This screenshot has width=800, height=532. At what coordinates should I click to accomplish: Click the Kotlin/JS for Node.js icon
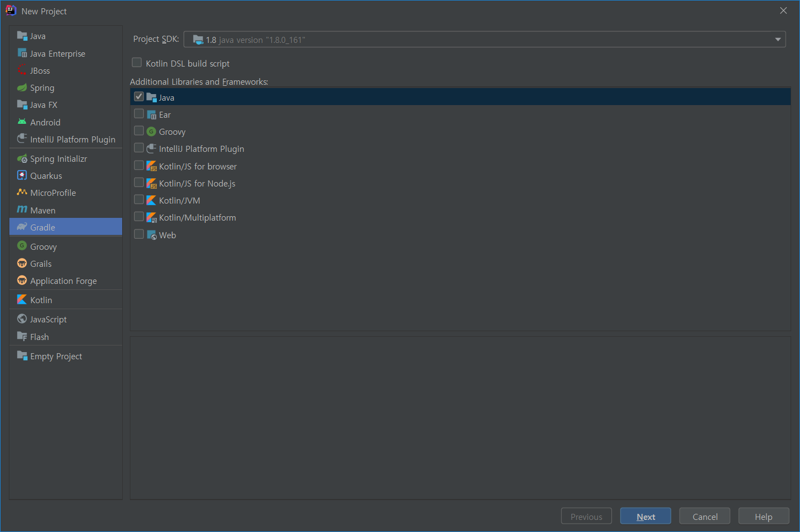152,183
